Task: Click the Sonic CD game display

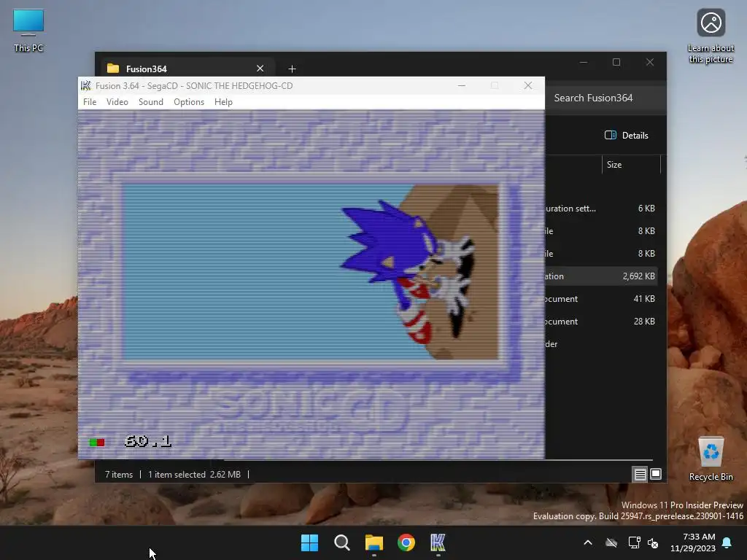Action: click(311, 284)
